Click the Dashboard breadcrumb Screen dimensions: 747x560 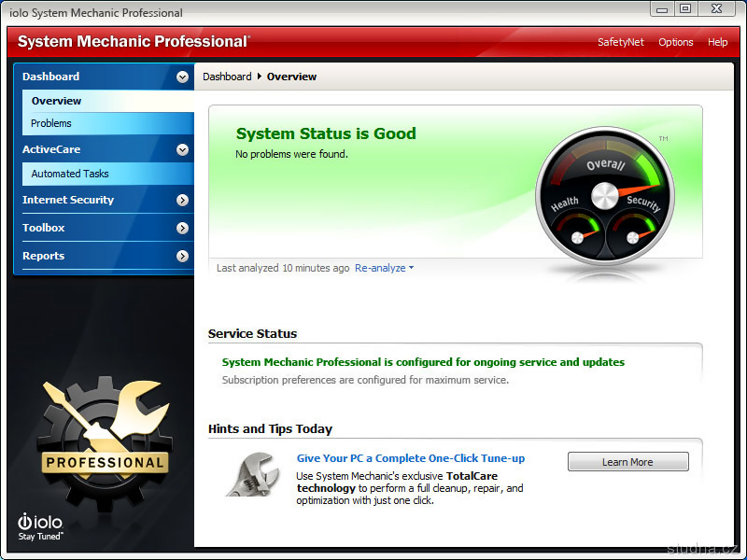point(227,77)
